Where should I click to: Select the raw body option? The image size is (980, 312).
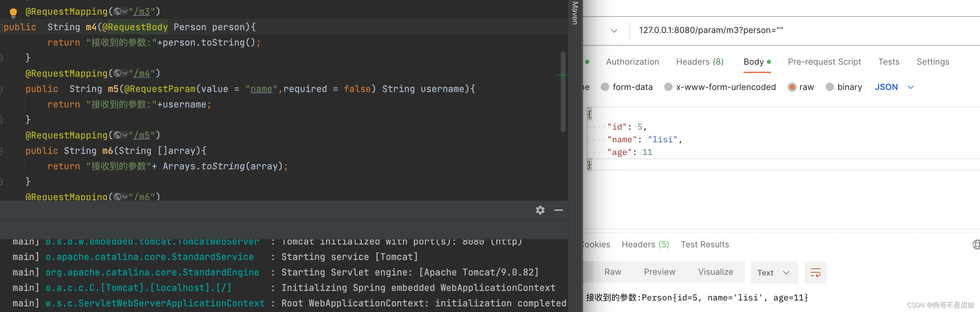click(792, 87)
